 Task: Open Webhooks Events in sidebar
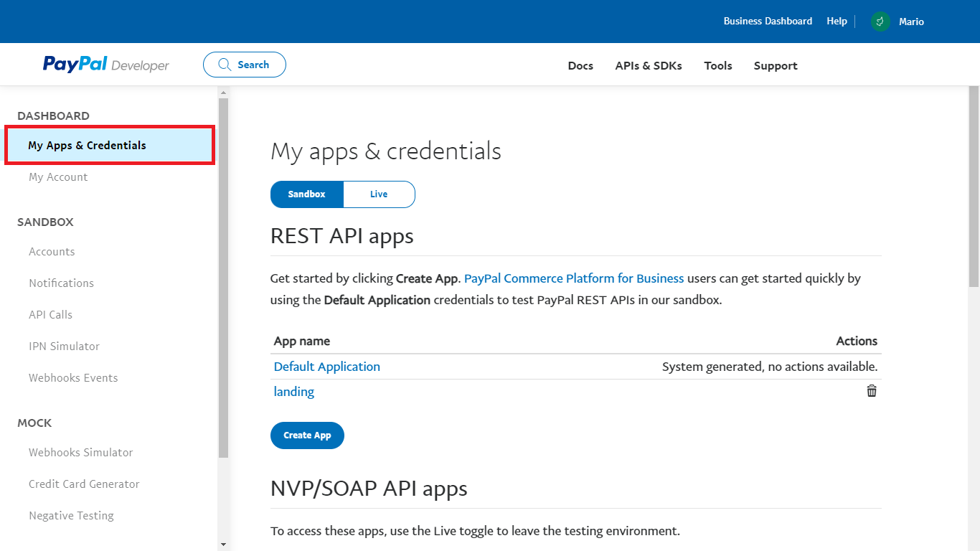click(x=73, y=378)
